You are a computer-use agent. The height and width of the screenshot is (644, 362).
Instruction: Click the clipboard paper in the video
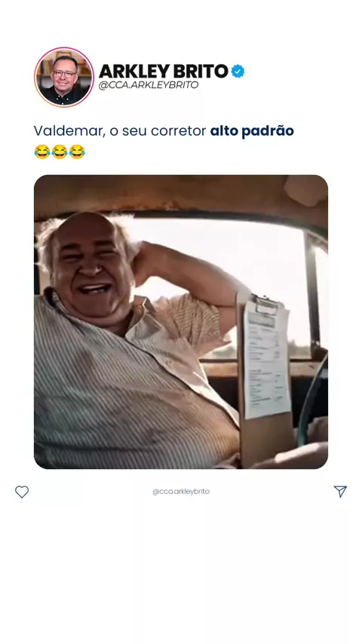pyautogui.click(x=267, y=359)
